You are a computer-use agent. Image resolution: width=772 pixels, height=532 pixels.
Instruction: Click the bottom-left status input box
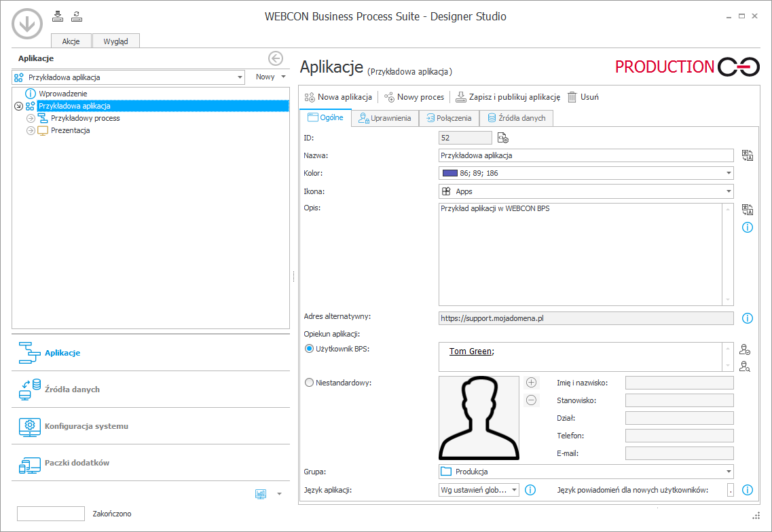tap(51, 513)
